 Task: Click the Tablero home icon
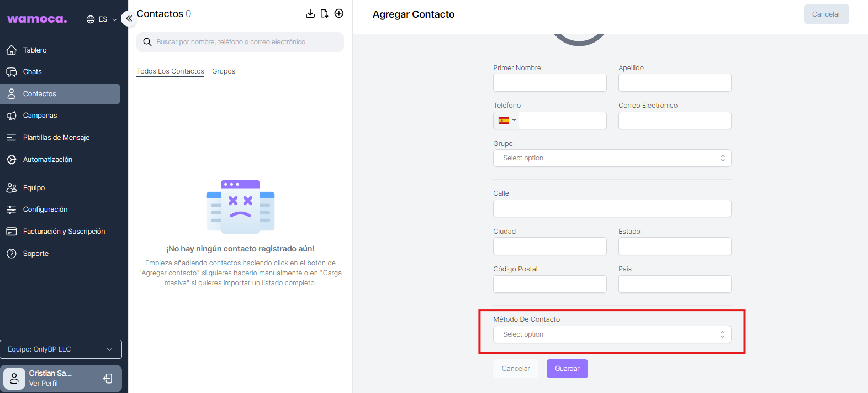12,50
